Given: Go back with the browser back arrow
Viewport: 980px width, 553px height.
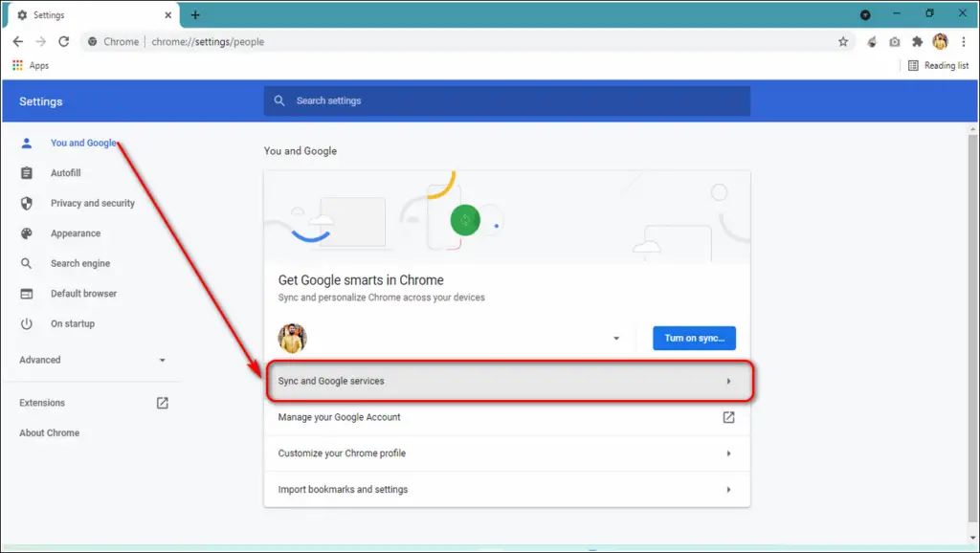Looking at the screenshot, I should pos(17,42).
